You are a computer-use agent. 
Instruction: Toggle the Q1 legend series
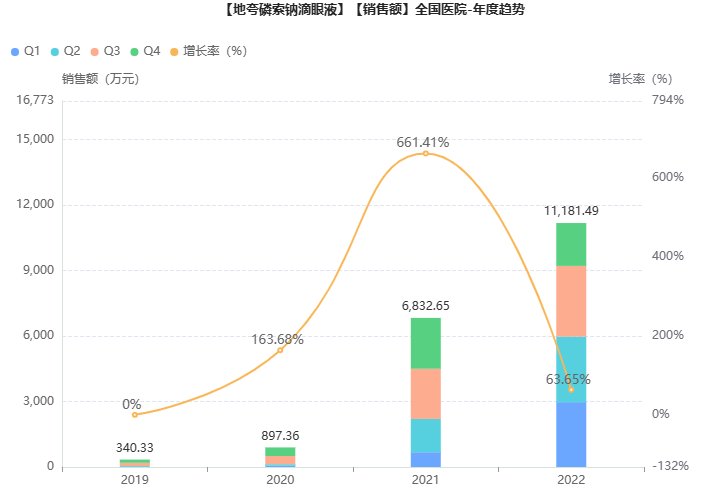[25, 50]
